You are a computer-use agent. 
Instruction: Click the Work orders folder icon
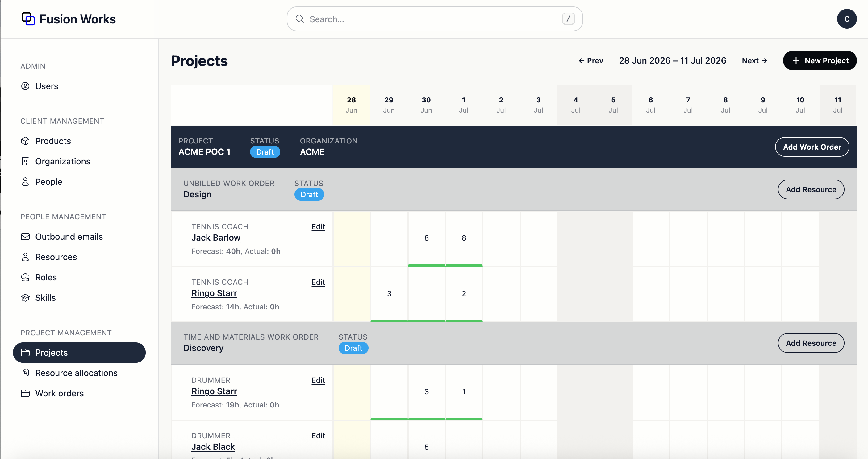pyautogui.click(x=25, y=393)
